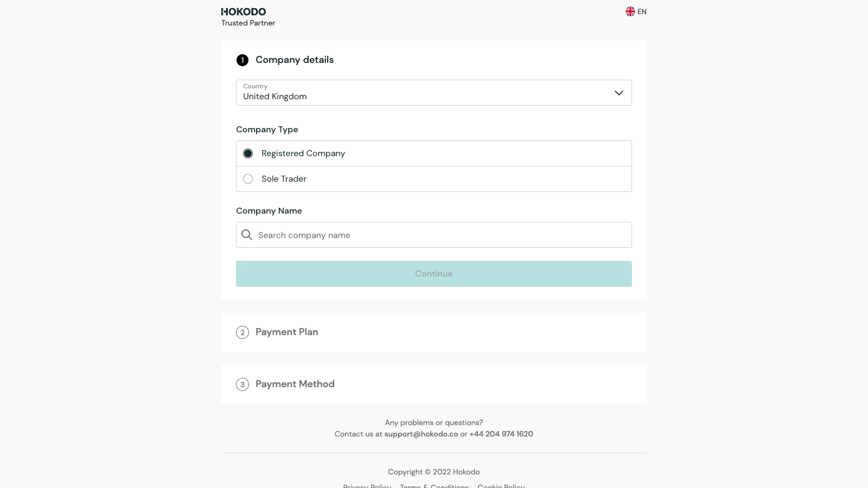Screen dimensions: 868x488
Task: Select the Sole Trader radio button
Action: pos(248,179)
